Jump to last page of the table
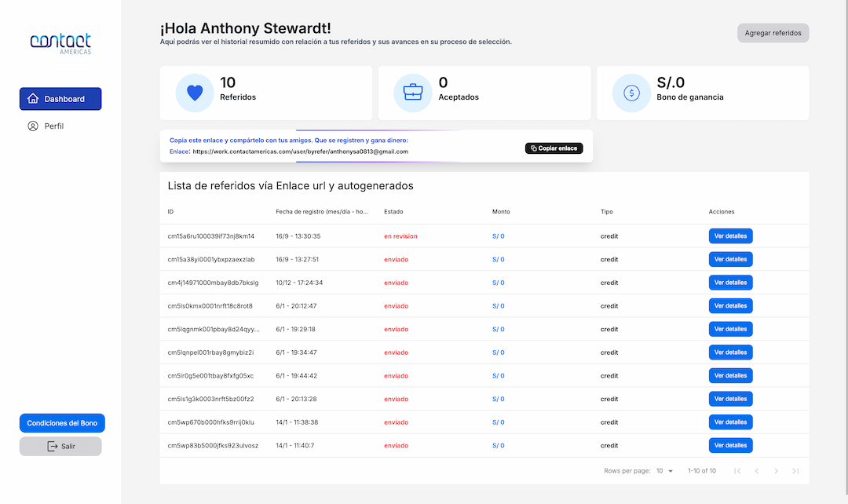 coord(795,471)
